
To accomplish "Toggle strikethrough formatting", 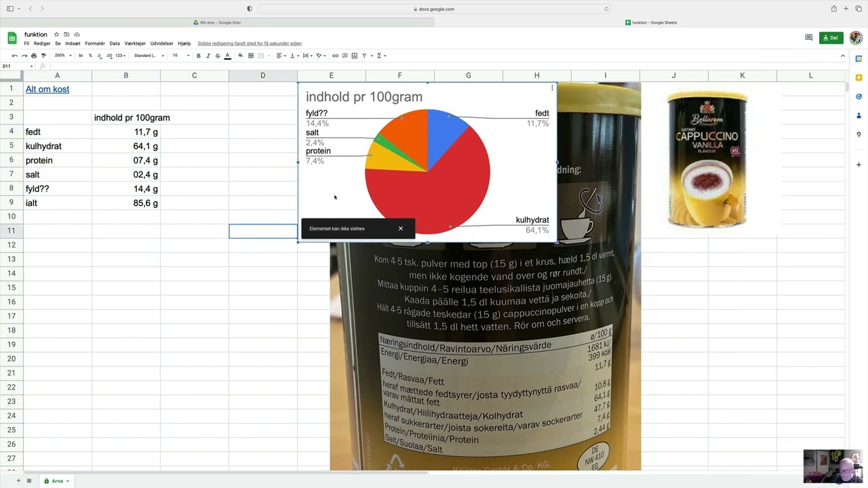I will 218,56.
